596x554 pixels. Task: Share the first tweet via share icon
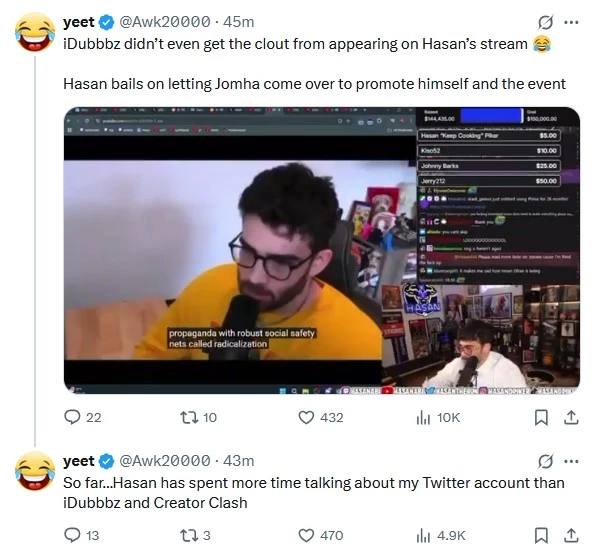coord(571,417)
